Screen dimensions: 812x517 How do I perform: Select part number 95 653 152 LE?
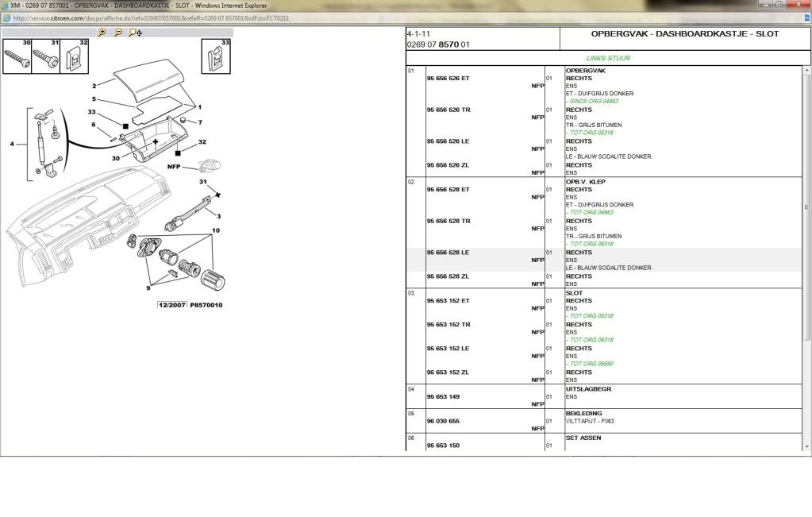448,348
